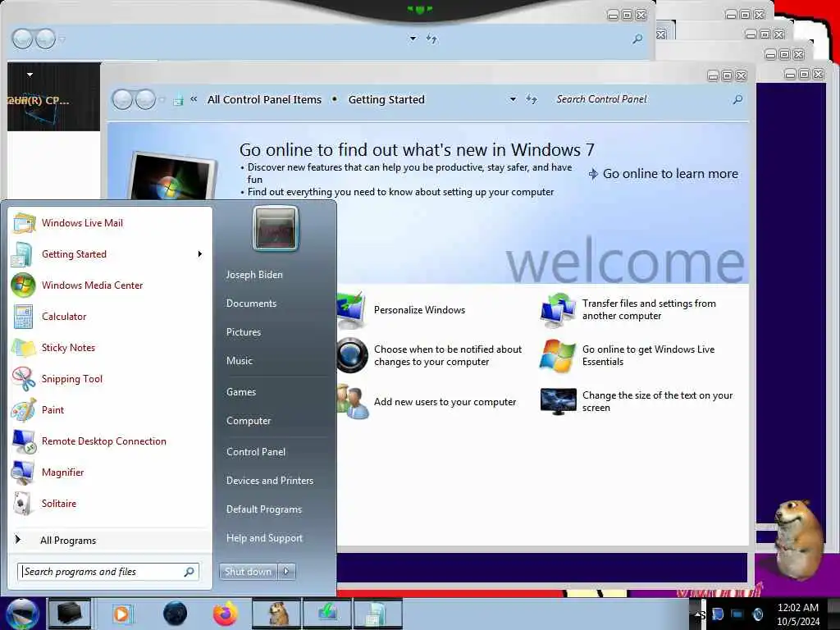Image resolution: width=840 pixels, height=630 pixels.
Task: Select Personalize Windows item
Action: point(419,310)
